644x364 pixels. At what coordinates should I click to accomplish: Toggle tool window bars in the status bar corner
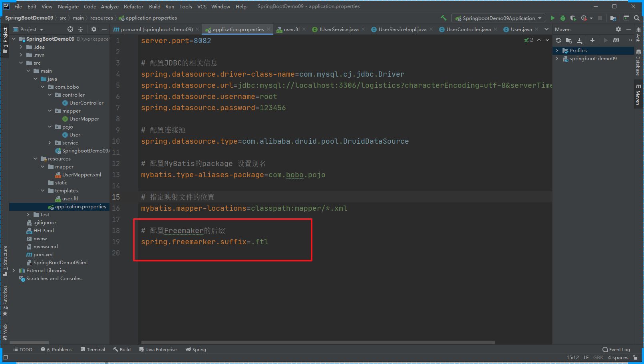point(5,358)
